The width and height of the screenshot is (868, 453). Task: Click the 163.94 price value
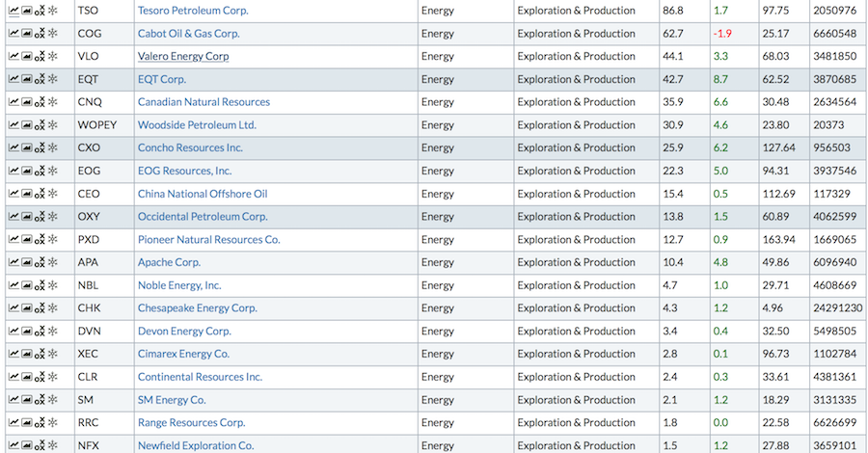779,239
